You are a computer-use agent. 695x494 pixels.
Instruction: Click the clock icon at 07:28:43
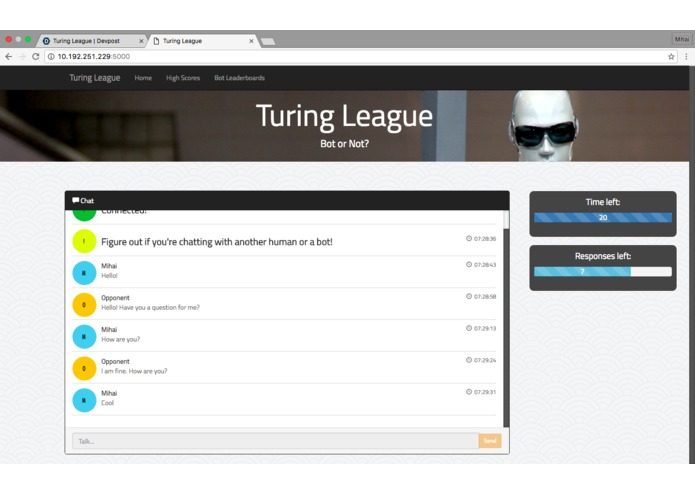point(469,265)
